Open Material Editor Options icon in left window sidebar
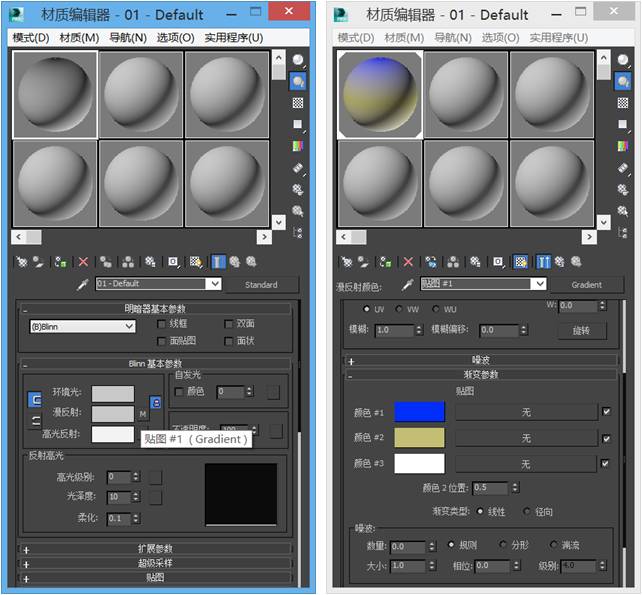 coord(298,190)
